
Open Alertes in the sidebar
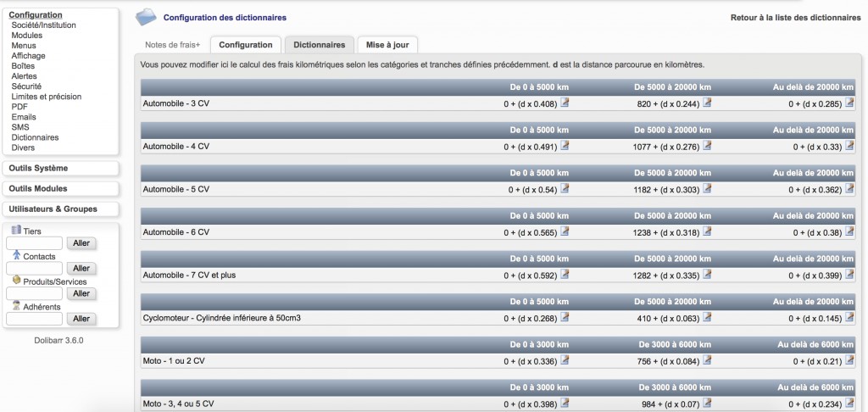25,76
